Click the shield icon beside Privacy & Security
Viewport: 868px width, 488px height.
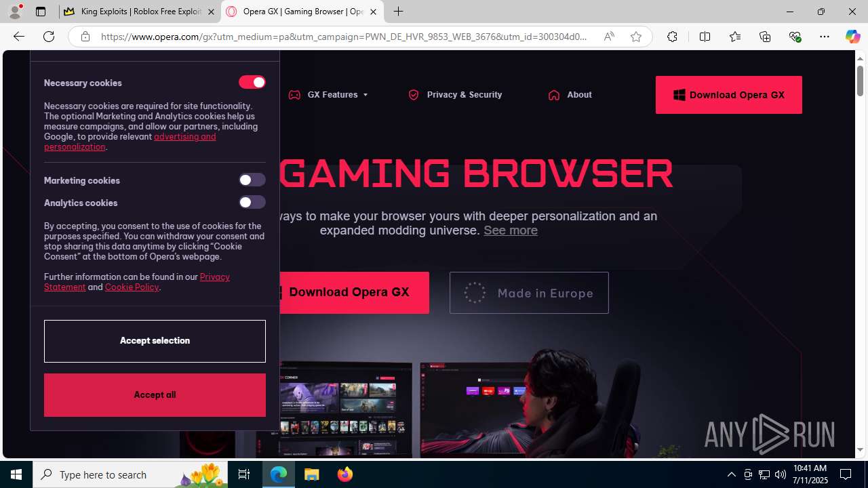pyautogui.click(x=414, y=95)
